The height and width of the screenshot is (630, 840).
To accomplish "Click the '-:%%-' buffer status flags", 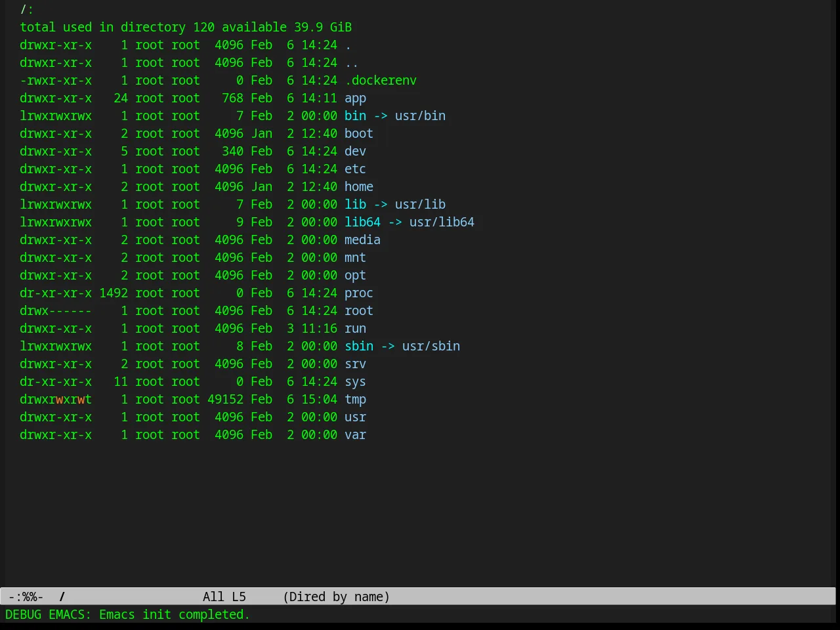I will pos(26,597).
